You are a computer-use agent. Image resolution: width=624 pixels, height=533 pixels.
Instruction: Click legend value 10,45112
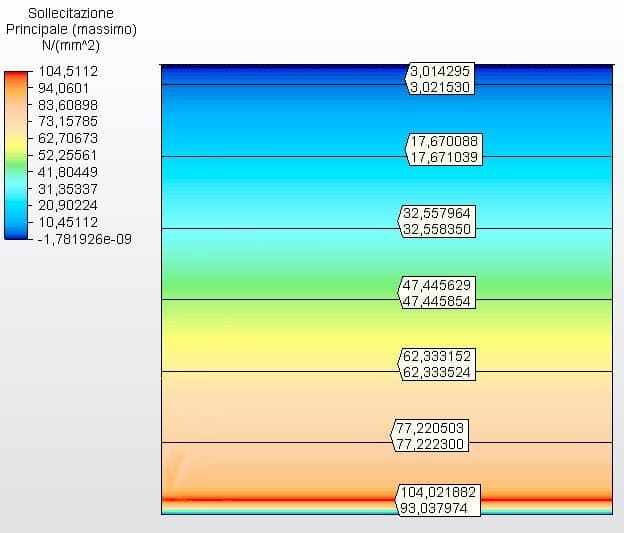pyautogui.click(x=68, y=222)
